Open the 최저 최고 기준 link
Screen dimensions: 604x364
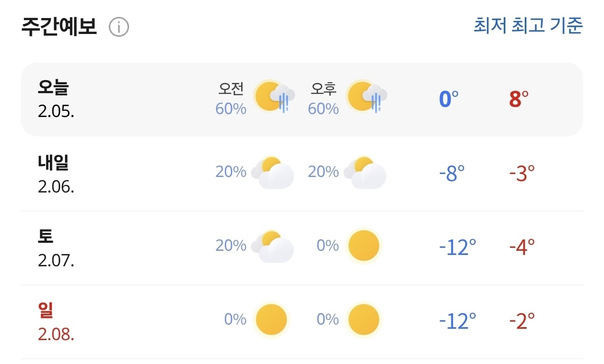[528, 26]
